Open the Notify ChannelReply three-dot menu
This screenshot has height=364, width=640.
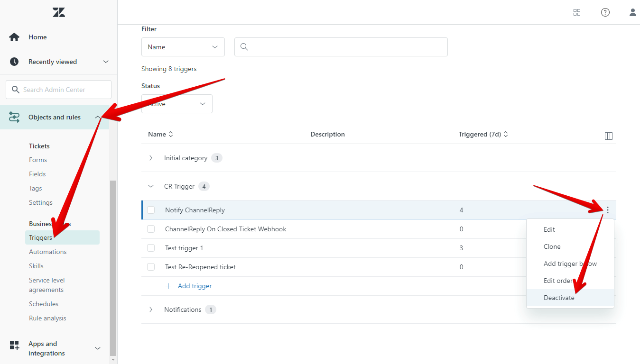coord(608,210)
